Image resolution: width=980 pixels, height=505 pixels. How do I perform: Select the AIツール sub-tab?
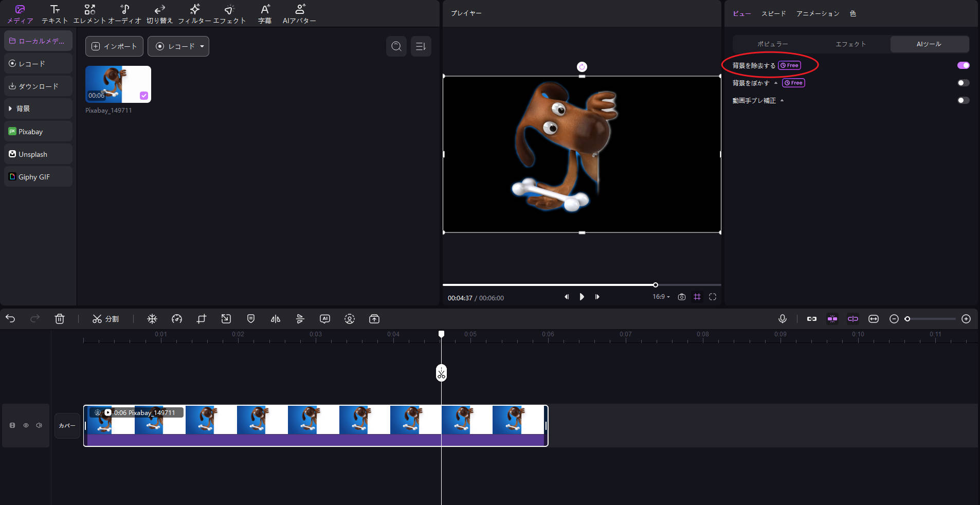[930, 44]
